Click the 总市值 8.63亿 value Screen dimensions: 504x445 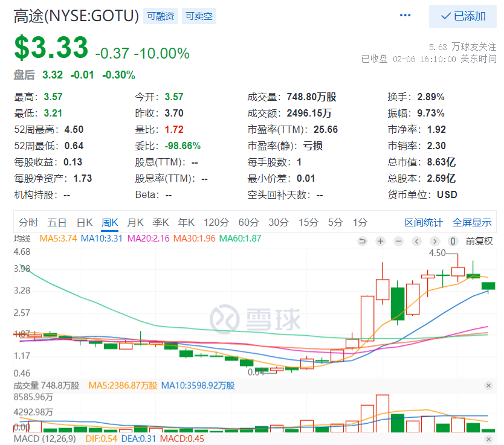[x=441, y=162]
